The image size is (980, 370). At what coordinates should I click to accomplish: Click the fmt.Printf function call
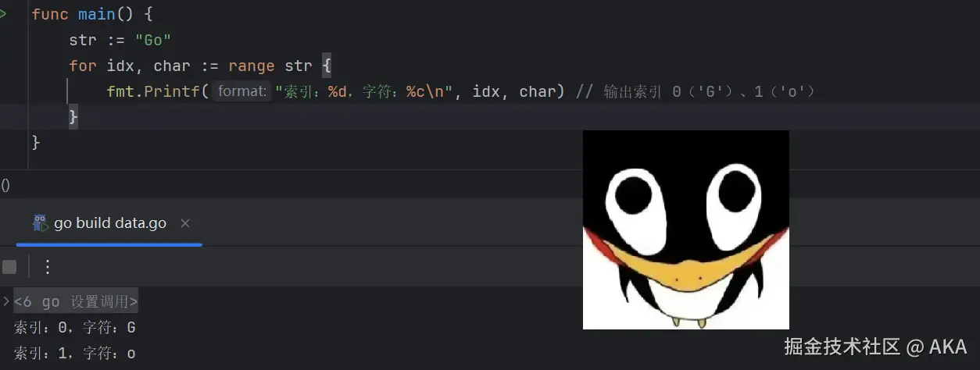154,91
